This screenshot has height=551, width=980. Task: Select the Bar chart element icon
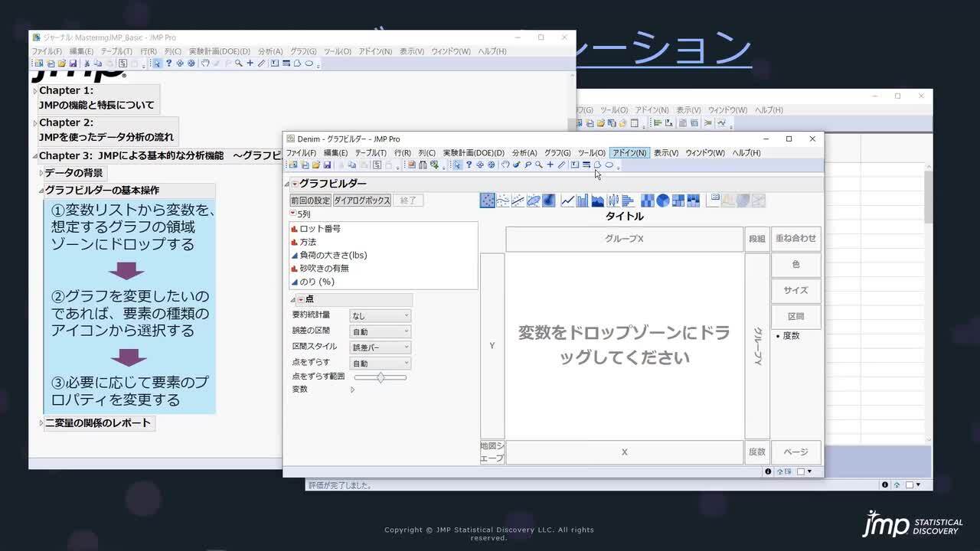pos(582,201)
